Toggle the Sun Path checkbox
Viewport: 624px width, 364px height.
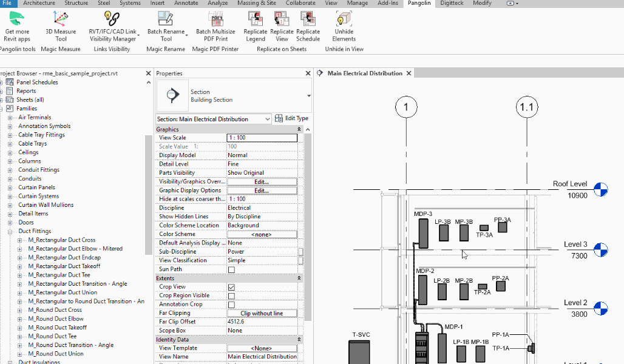pyautogui.click(x=231, y=269)
